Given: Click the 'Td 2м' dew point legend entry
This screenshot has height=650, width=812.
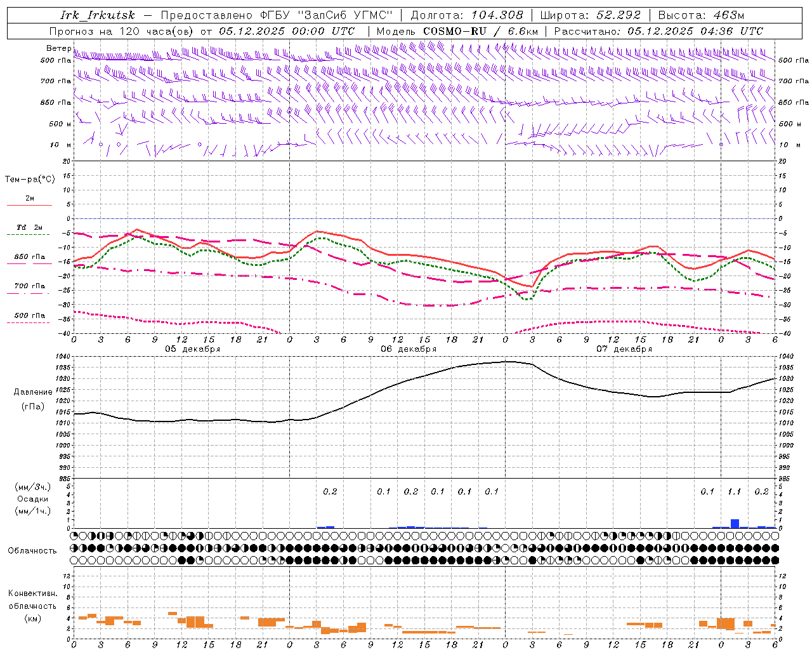Looking at the screenshot, I should 29,227.
